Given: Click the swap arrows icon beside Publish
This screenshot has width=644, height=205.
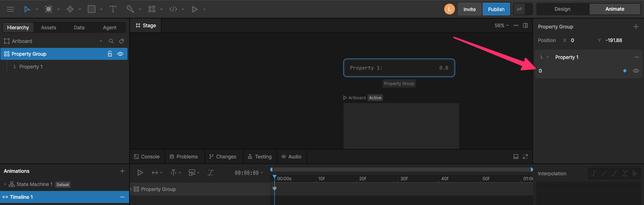Looking at the screenshot, I should tap(519, 9).
